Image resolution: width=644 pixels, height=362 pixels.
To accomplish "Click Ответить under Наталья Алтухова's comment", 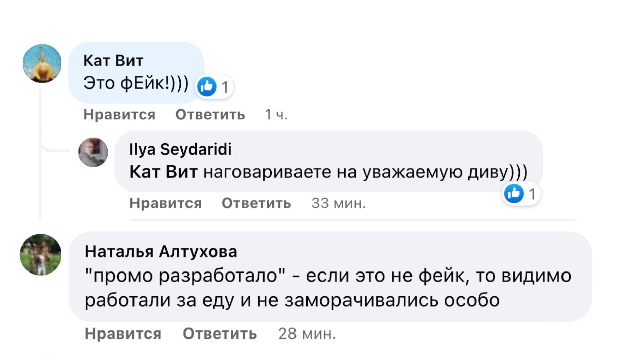I will 220,334.
